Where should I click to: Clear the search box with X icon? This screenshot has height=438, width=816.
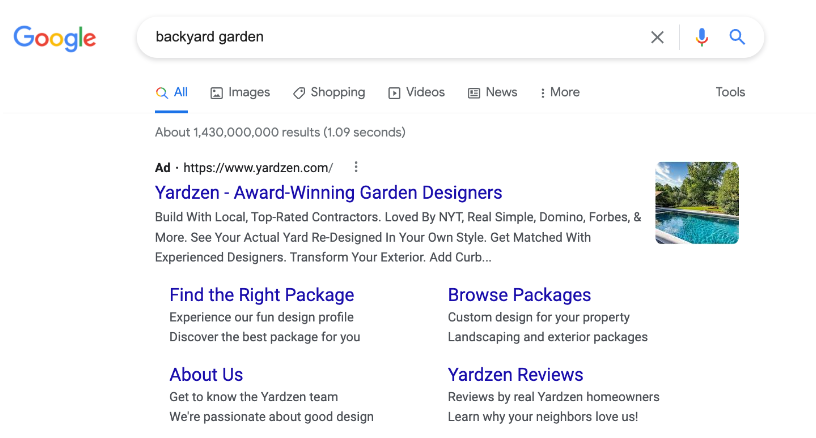657,37
